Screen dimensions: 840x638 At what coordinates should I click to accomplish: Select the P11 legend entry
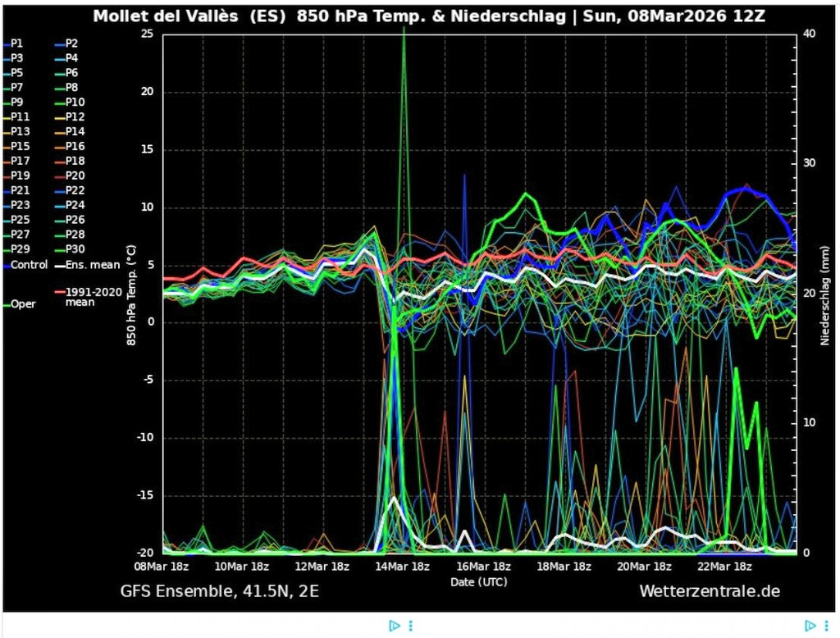coord(16,116)
